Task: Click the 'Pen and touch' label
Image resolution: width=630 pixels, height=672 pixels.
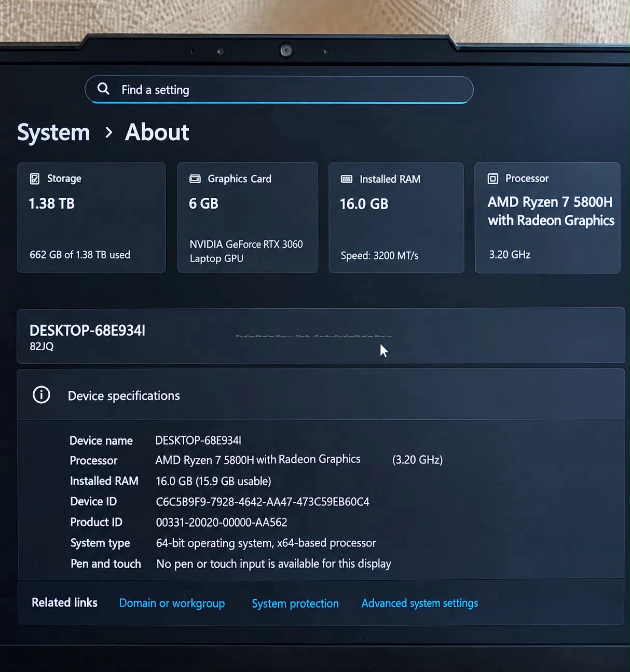Action: tap(106, 564)
